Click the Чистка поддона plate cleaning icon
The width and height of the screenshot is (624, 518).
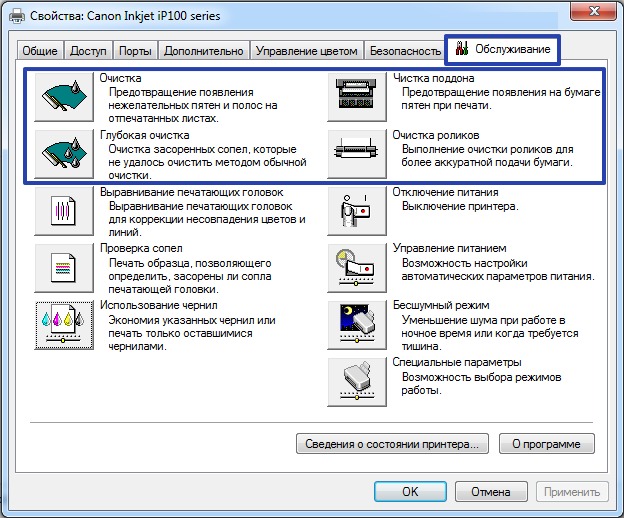357,97
